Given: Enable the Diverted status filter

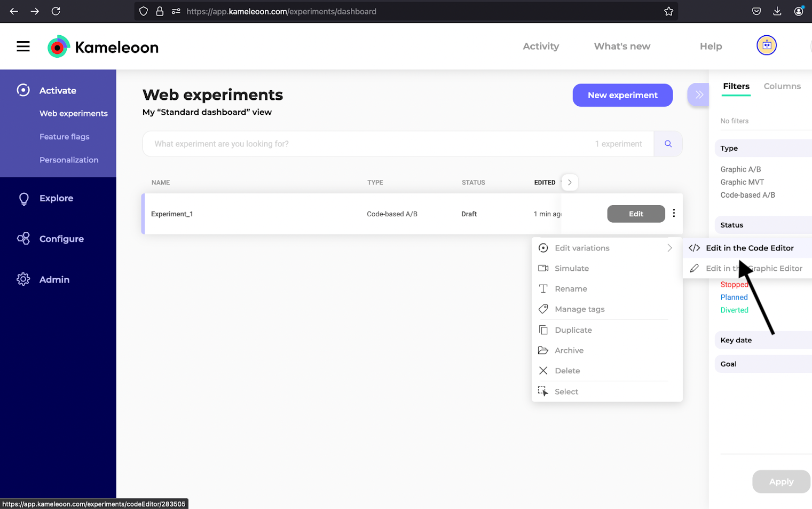Looking at the screenshot, I should (x=734, y=310).
